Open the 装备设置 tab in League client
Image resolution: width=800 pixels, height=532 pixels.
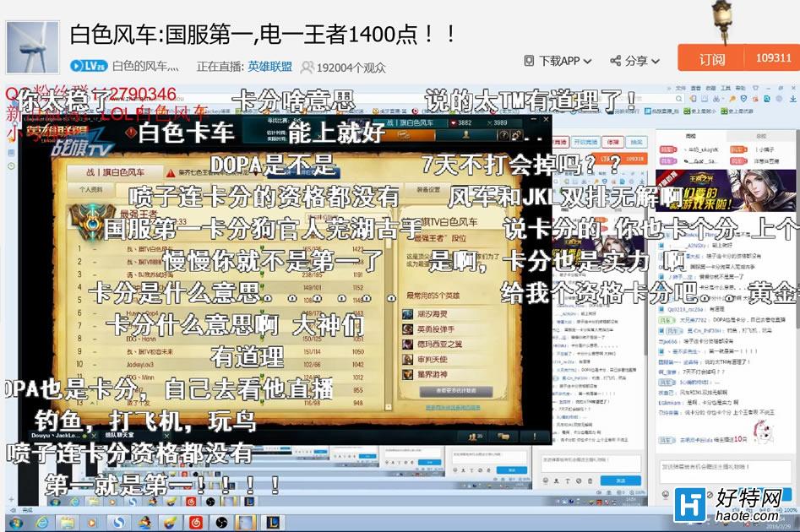[x=428, y=190]
